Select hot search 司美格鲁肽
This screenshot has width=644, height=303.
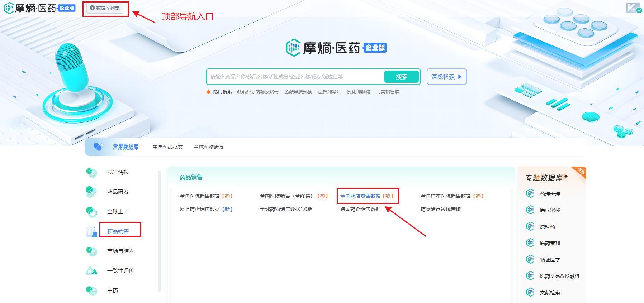[388, 92]
